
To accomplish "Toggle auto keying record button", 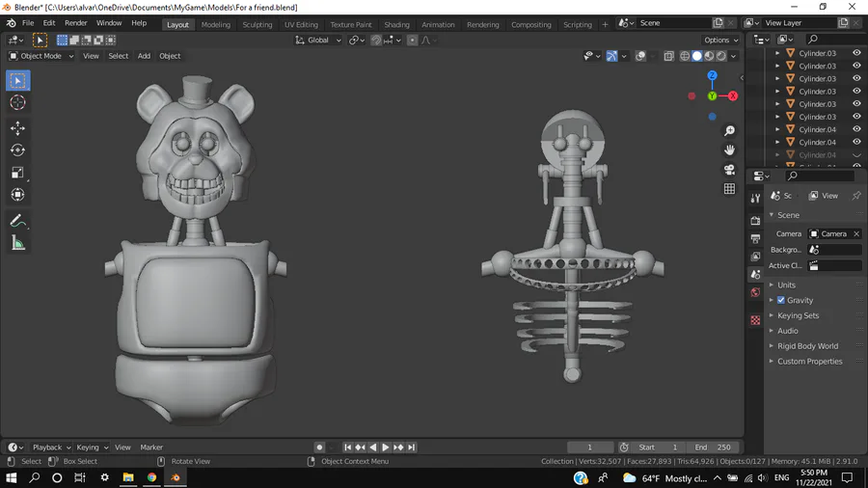I will click(x=319, y=447).
